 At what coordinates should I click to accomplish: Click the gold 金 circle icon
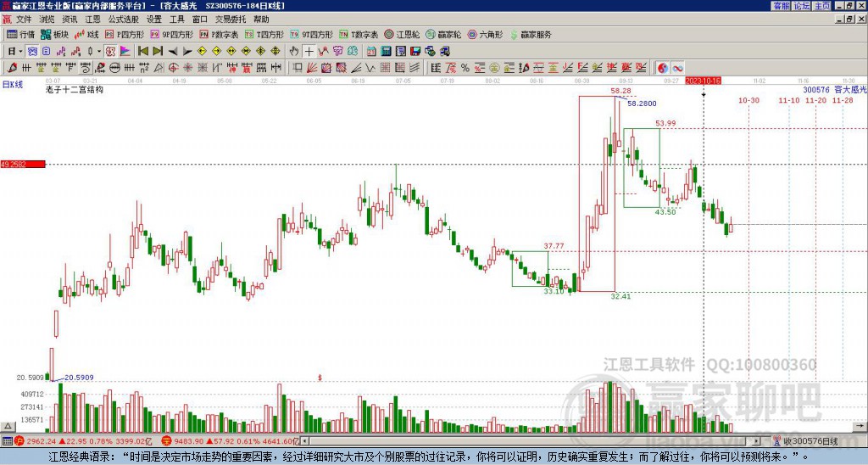click(x=494, y=68)
